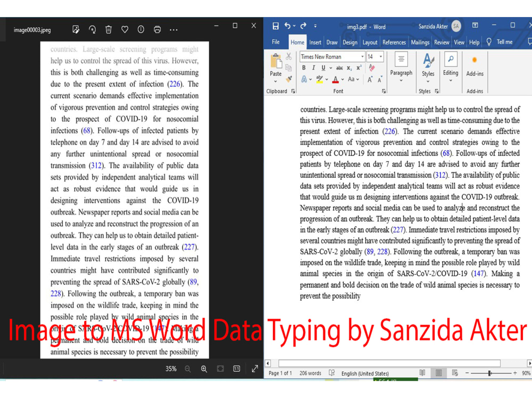Clear all formatting from the text
The width and height of the screenshot is (532, 399).
point(372,68)
